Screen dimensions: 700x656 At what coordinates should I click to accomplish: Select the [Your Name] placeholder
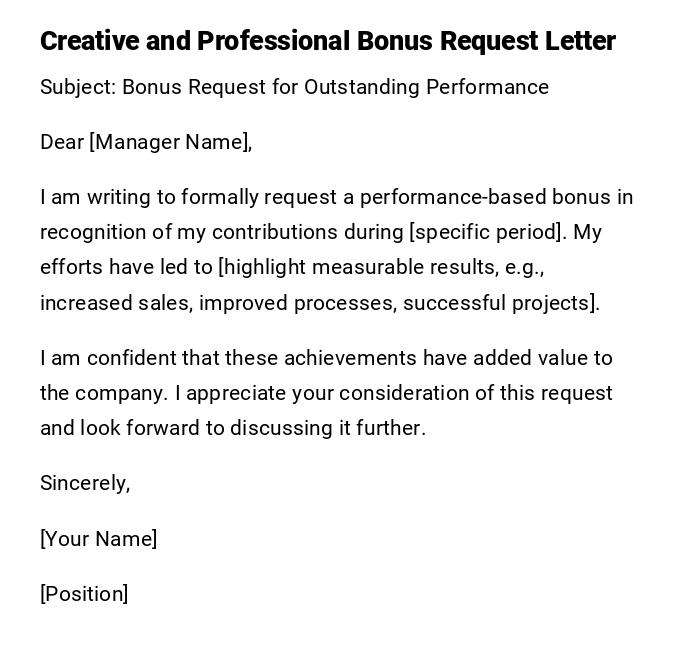pos(98,539)
